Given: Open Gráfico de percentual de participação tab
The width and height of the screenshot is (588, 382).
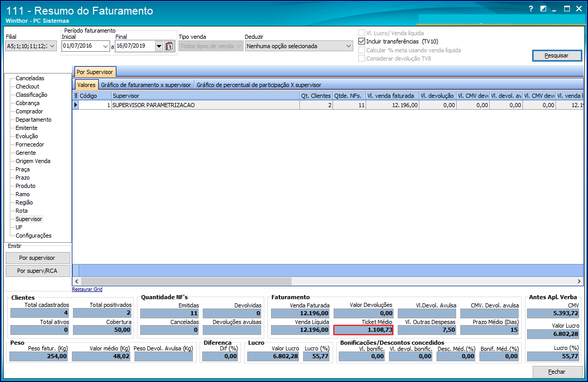Looking at the screenshot, I should point(259,85).
